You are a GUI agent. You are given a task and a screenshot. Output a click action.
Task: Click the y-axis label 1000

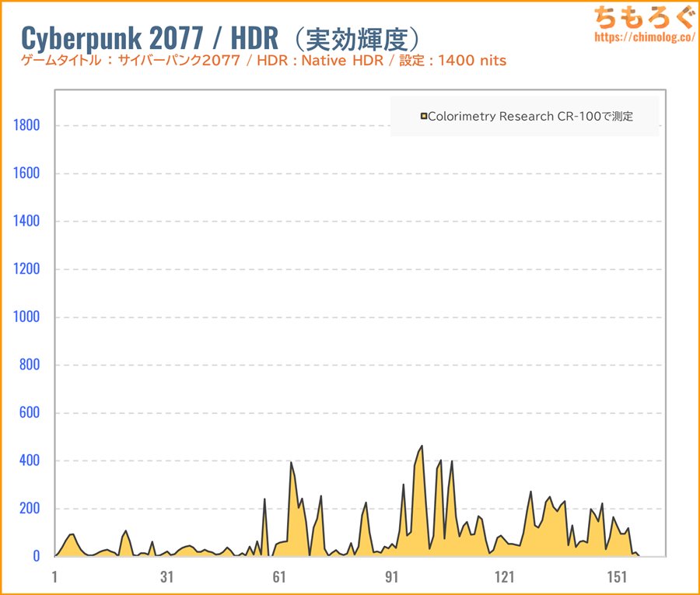click(x=26, y=317)
